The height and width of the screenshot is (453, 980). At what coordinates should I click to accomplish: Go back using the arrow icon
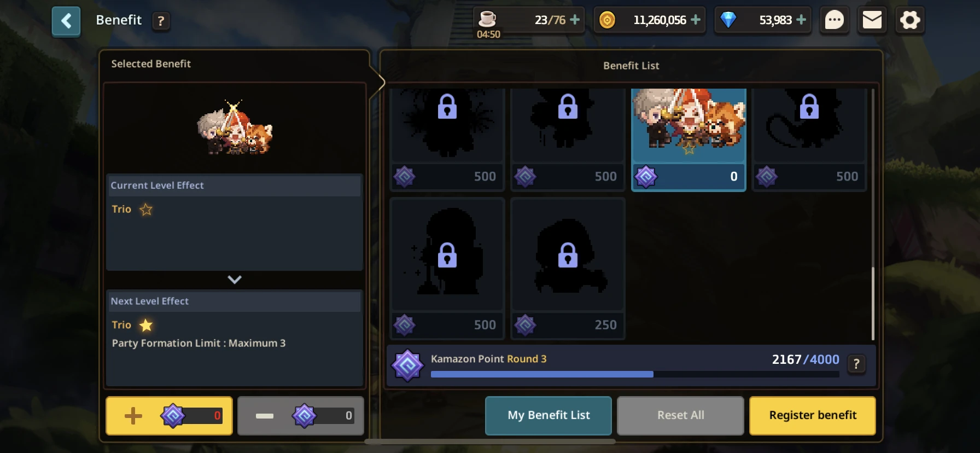66,21
